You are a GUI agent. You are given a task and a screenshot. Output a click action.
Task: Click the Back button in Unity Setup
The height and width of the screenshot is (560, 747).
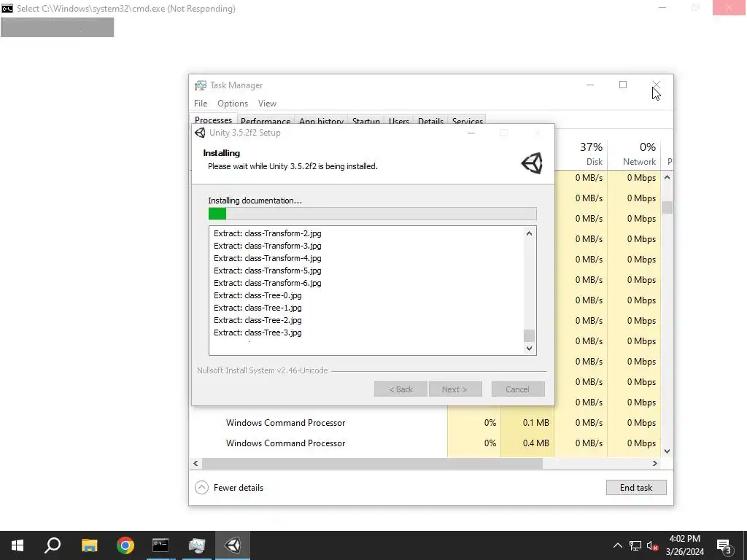[400, 389]
